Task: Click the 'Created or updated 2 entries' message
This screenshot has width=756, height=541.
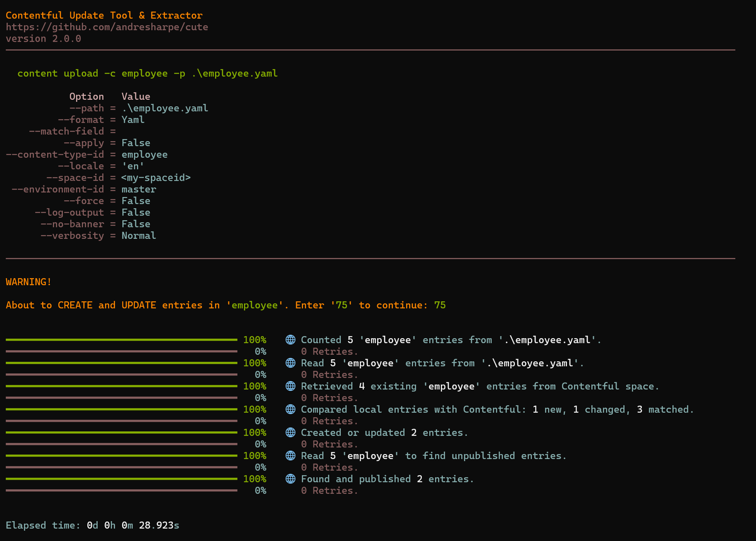Action: [385, 433]
